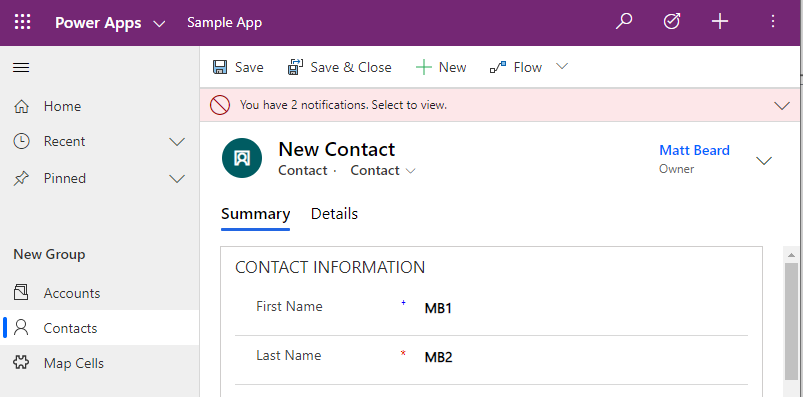Click the Save & Close button
Screen dimensions: 803x397
click(x=340, y=67)
